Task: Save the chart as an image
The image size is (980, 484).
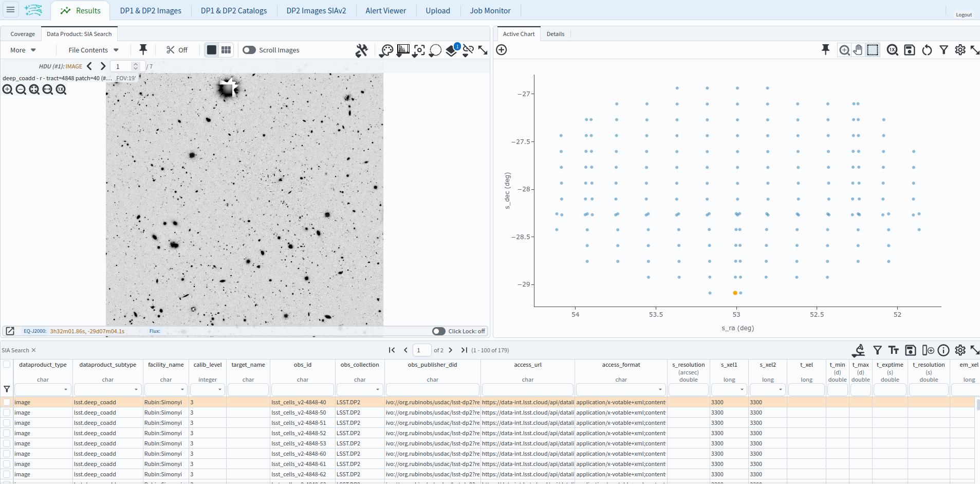Action: [x=910, y=50]
